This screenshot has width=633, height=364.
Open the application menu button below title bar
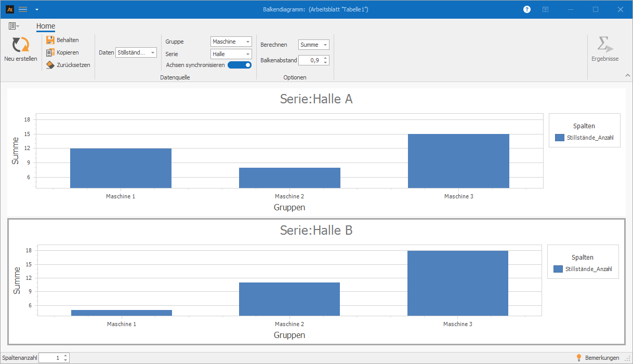click(x=14, y=26)
